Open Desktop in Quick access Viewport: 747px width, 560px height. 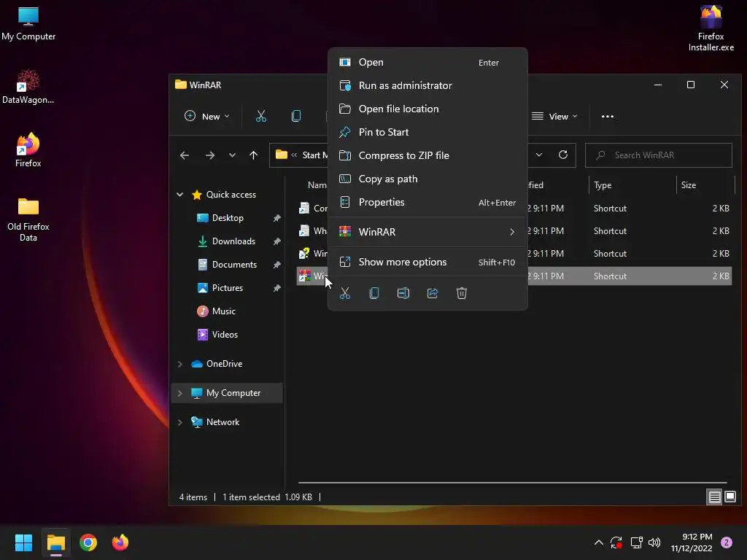228,217
